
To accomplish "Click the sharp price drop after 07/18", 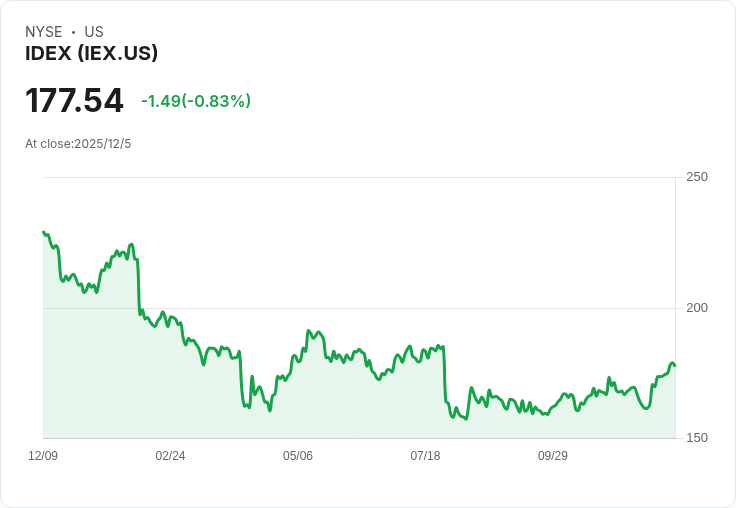I will tap(444, 375).
